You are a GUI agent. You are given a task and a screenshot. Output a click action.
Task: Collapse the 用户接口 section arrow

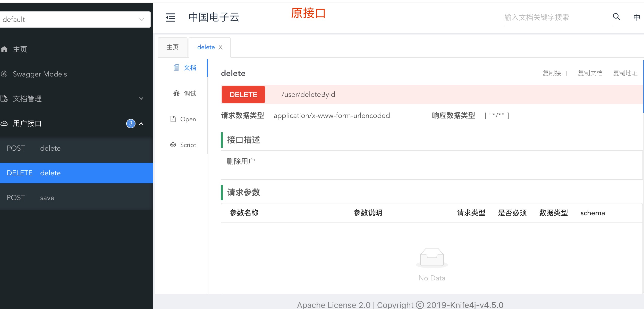pos(141,124)
